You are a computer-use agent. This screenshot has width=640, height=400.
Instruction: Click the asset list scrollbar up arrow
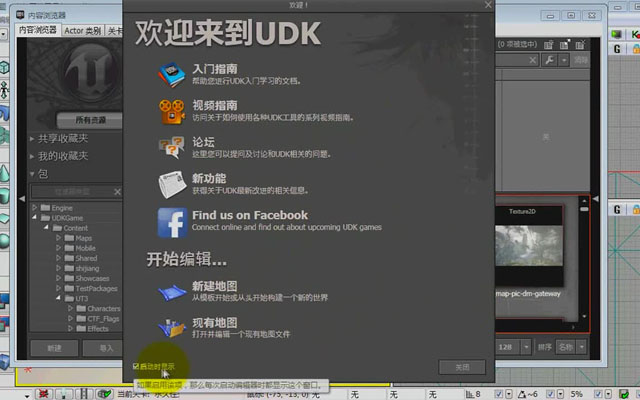(584, 201)
